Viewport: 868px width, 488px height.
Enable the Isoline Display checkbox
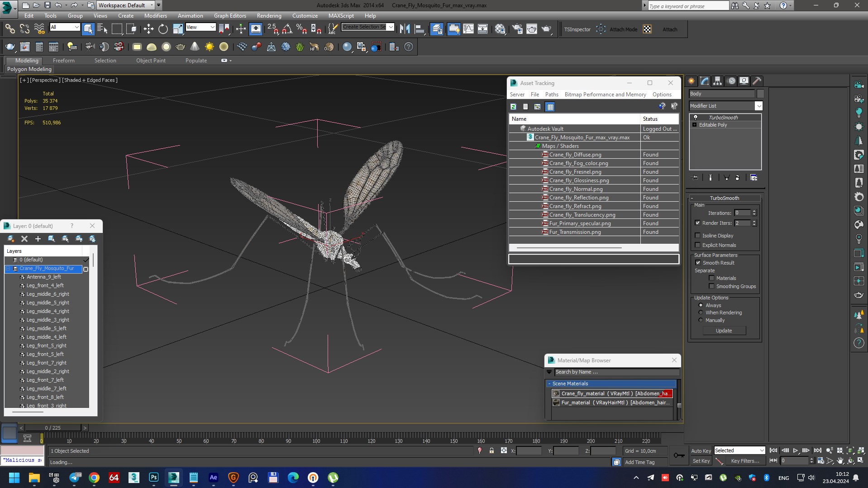tap(697, 236)
